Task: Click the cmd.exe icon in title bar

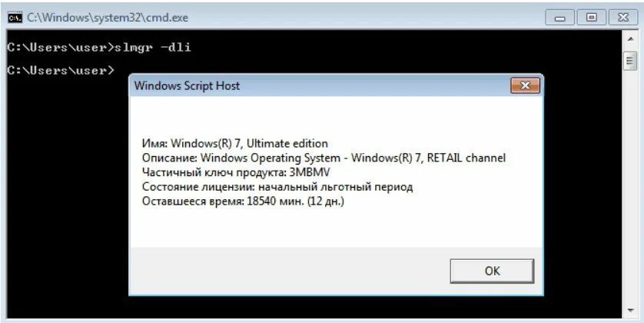Action: (x=15, y=16)
